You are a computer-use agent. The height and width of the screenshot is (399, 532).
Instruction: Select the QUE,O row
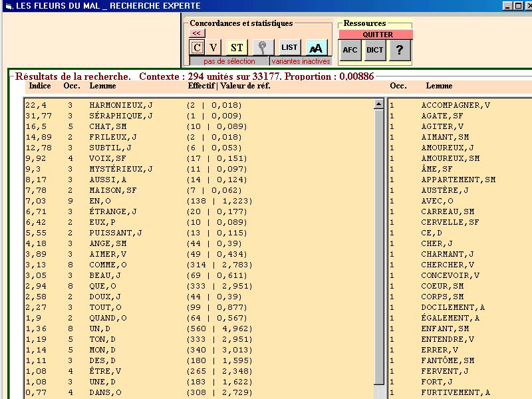coord(198,286)
